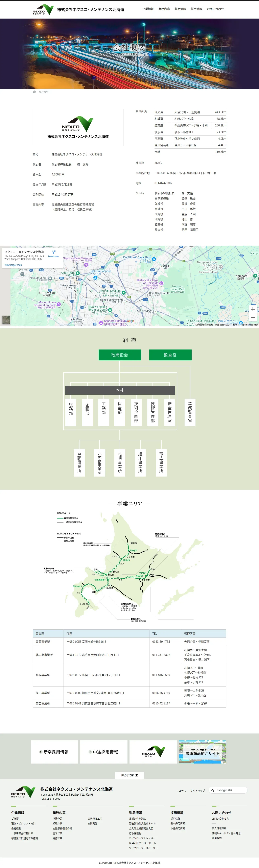Click the JOYFUL AK Oasa Shop marker

[x=154, y=259]
